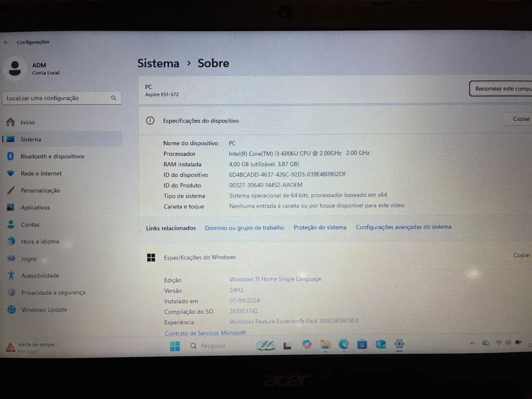Focus the 'Localizar uma configuração' search field

tap(62, 98)
